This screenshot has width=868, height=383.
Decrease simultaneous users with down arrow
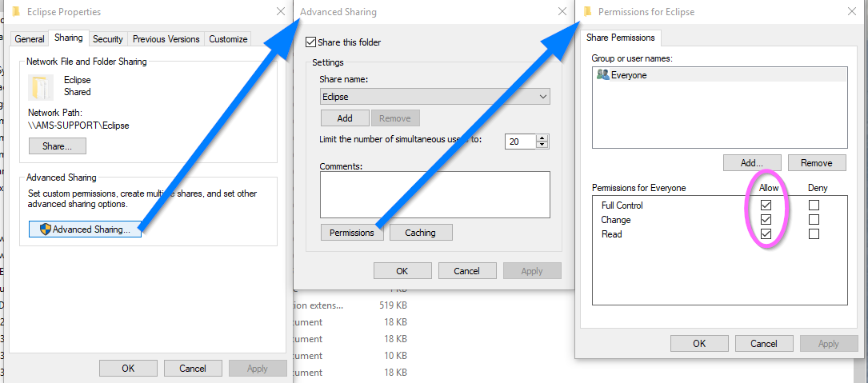coord(542,145)
